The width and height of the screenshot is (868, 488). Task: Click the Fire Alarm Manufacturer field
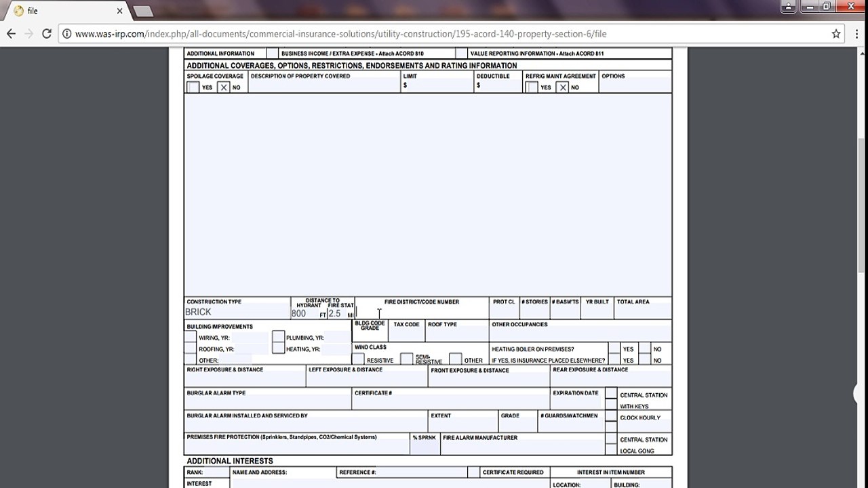522,448
